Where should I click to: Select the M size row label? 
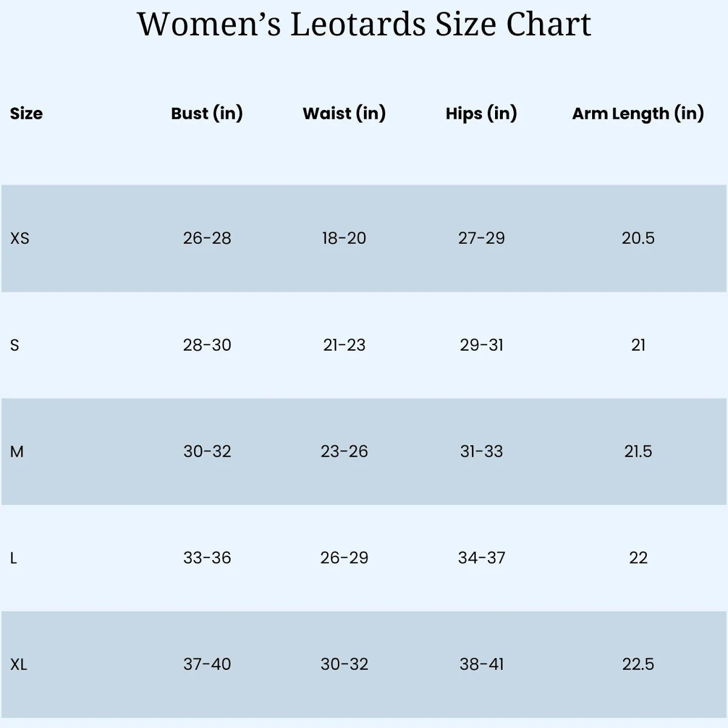[x=17, y=452]
